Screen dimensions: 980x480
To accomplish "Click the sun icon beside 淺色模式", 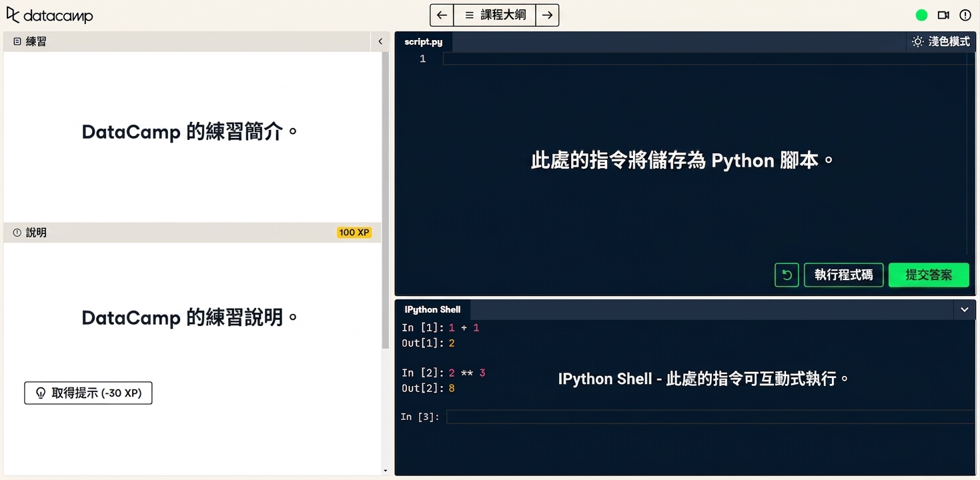I will (918, 41).
